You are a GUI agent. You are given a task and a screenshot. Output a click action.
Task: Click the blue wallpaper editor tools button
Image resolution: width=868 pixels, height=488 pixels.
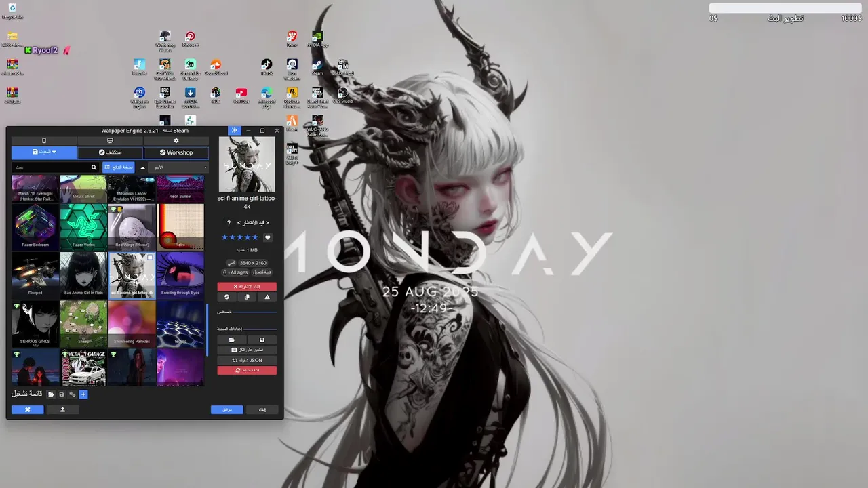(x=27, y=409)
